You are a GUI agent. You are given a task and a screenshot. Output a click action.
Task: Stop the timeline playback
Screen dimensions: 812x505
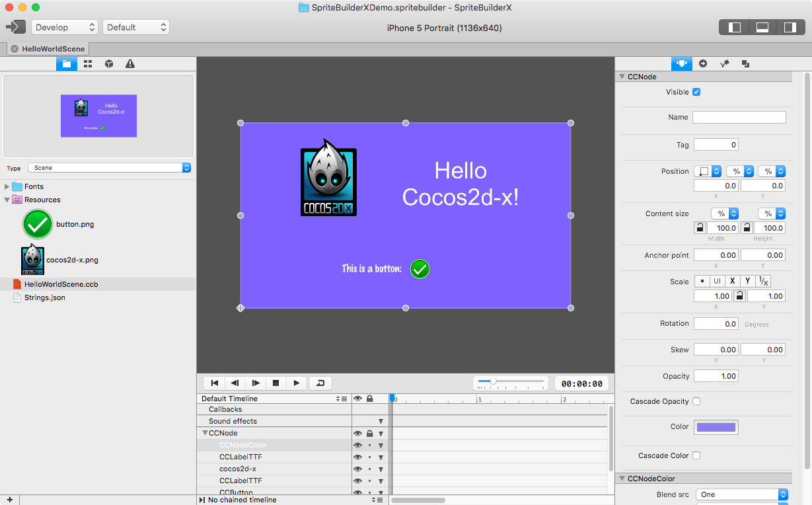[x=276, y=383]
